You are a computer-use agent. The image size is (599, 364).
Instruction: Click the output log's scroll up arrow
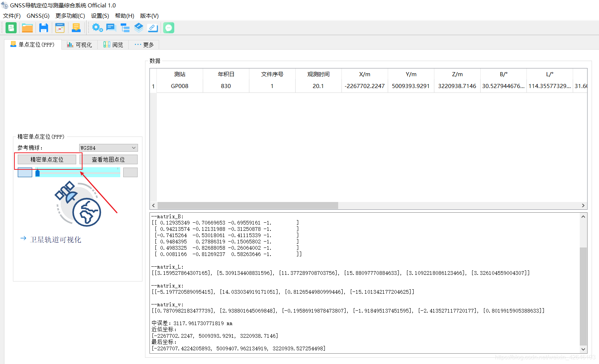[583, 217]
